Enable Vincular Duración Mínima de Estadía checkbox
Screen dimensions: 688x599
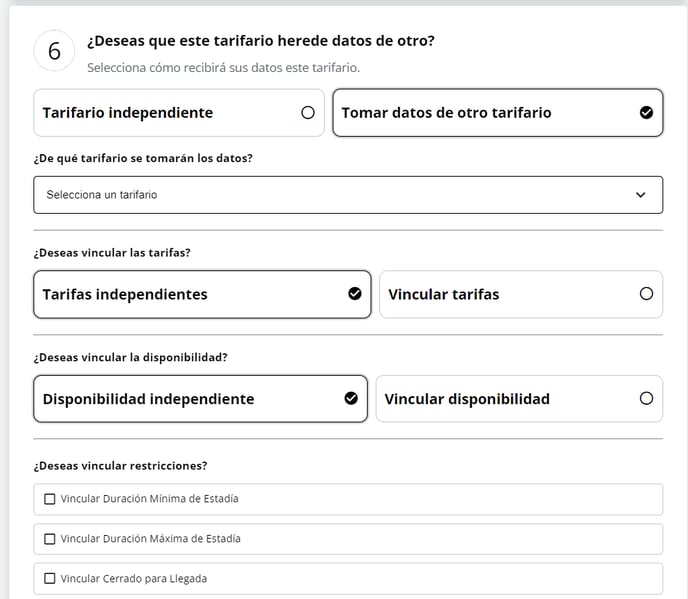[x=50, y=499]
